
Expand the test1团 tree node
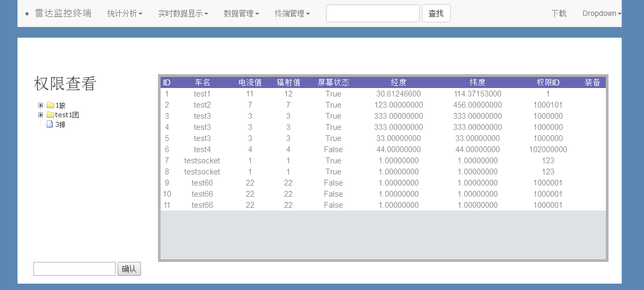tap(41, 115)
